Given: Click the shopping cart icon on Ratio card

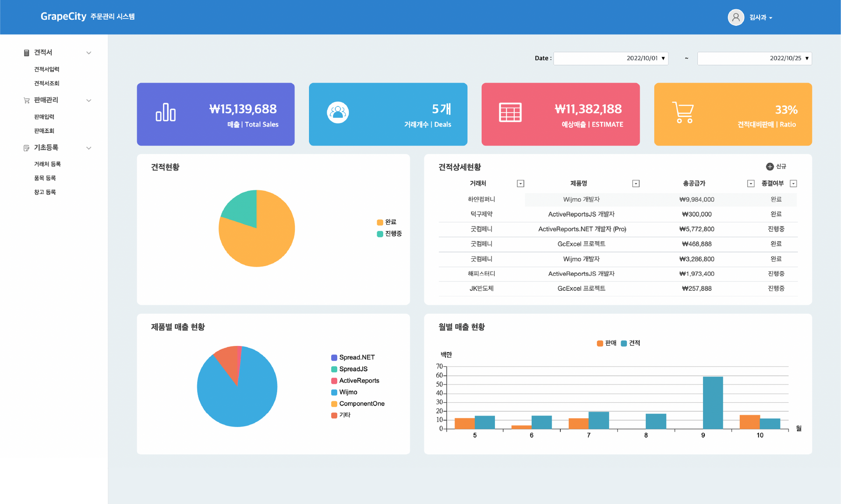Looking at the screenshot, I should [x=683, y=113].
